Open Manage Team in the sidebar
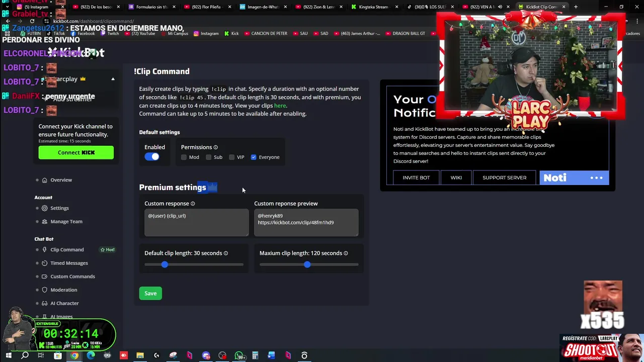Image resolution: width=644 pixels, height=362 pixels. click(x=66, y=222)
